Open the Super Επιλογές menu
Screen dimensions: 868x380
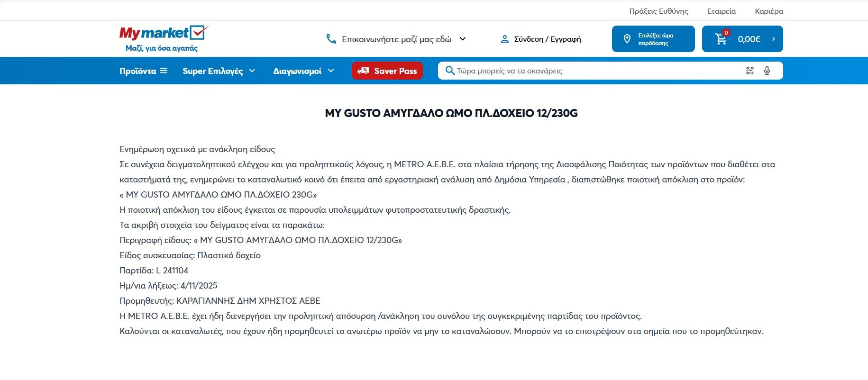coord(219,71)
